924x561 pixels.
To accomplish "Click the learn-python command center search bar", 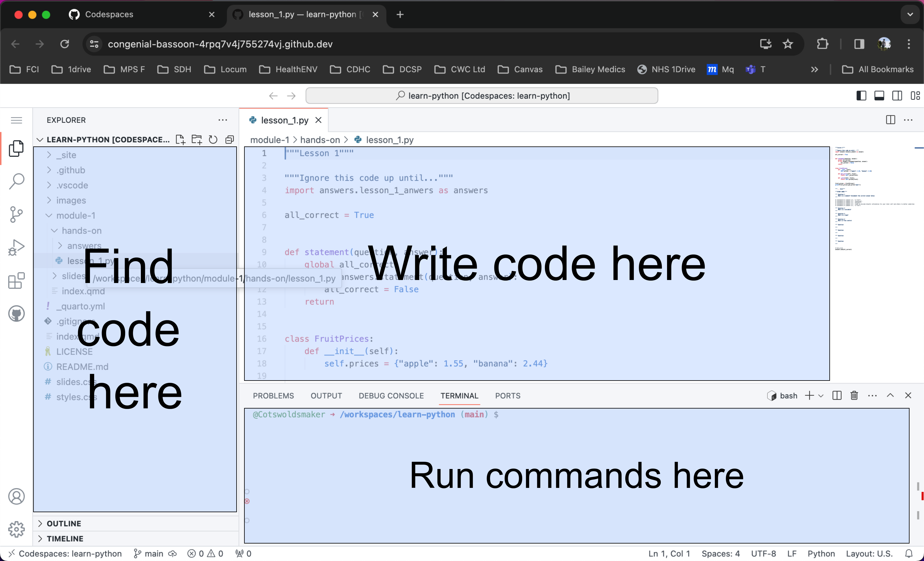I will 482,95.
